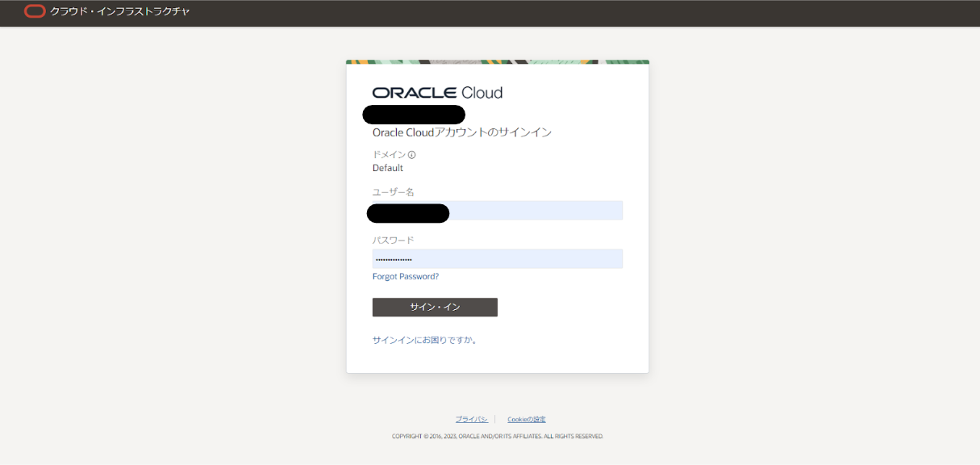
Task: Click the ユーザー名 label
Action: point(394,192)
